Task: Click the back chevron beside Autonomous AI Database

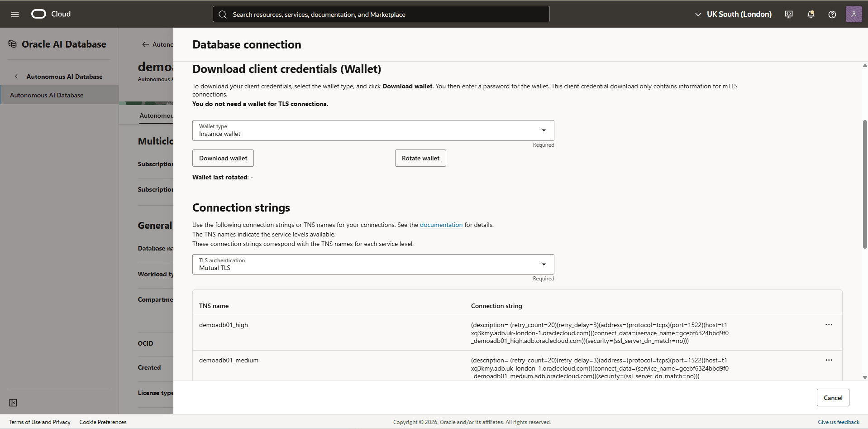Action: click(x=16, y=77)
